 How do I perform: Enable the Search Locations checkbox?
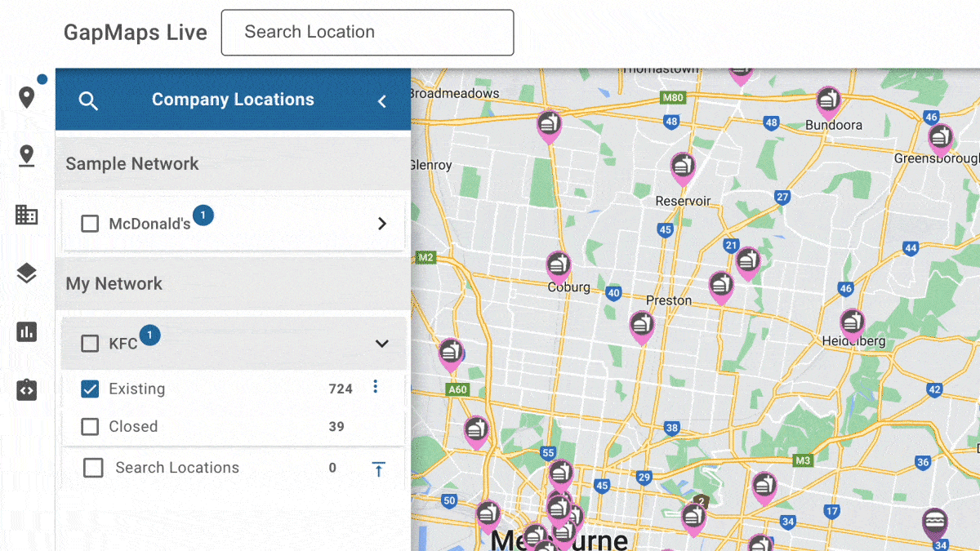tap(93, 468)
